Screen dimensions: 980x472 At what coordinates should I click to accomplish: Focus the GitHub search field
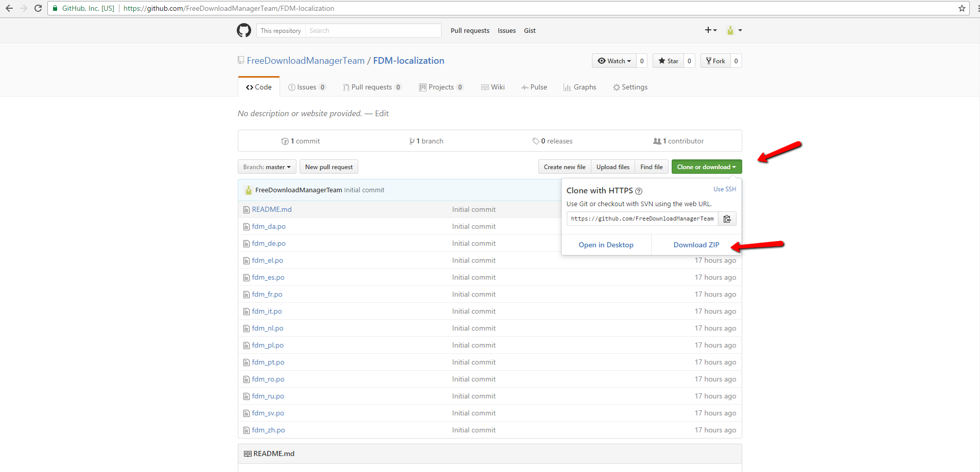pyautogui.click(x=373, y=31)
